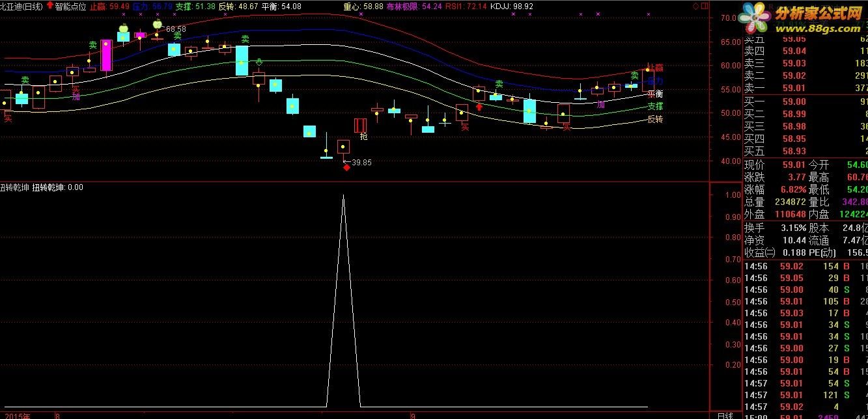Click the 平衡: 54.08 indicator value
Screen dimensions: 868x419
coord(281,7)
